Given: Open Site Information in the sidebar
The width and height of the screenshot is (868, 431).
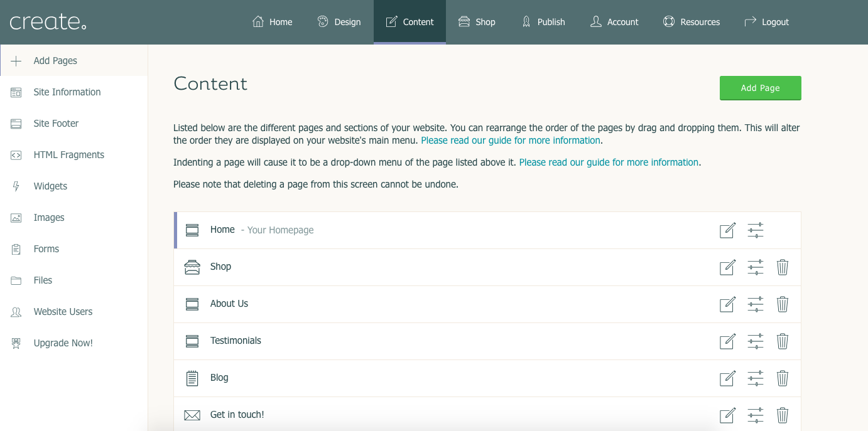Looking at the screenshot, I should click(x=74, y=92).
